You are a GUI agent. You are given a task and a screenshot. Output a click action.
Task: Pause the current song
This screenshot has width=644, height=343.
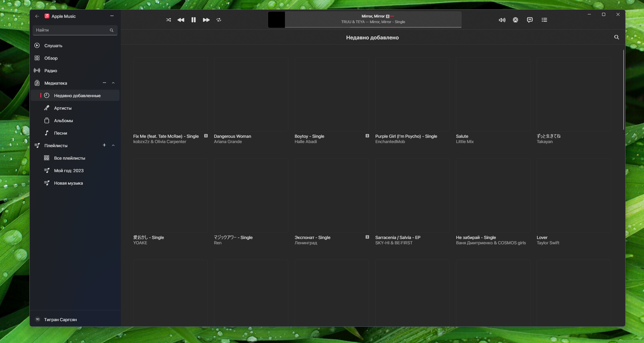tap(194, 20)
